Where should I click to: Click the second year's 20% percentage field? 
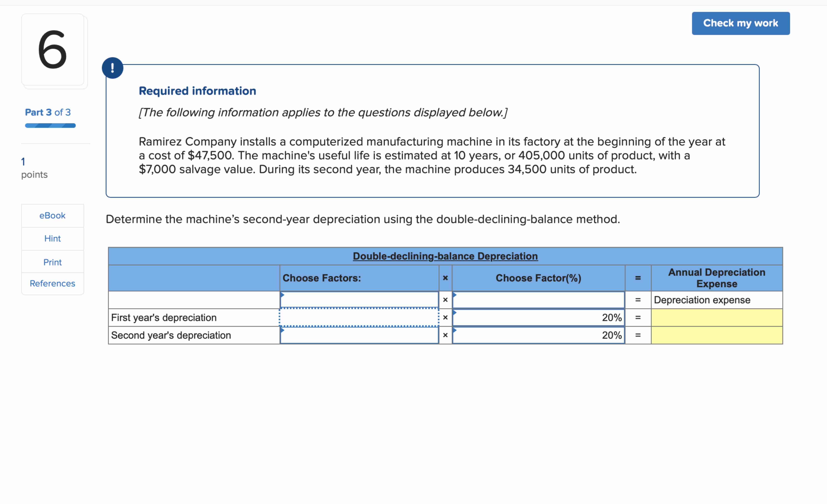pos(538,335)
